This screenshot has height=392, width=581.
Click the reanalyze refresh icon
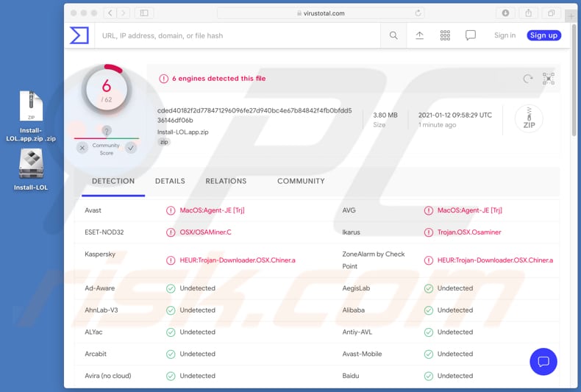coord(527,79)
